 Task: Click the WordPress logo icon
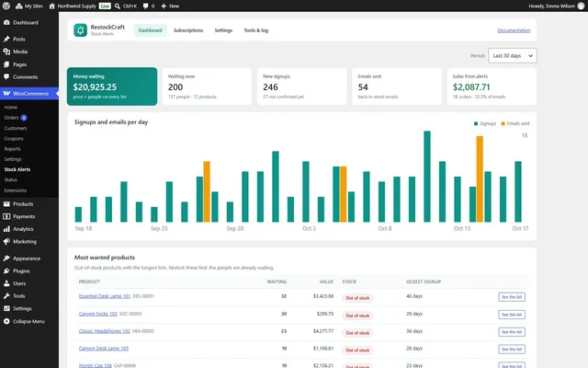(6, 6)
